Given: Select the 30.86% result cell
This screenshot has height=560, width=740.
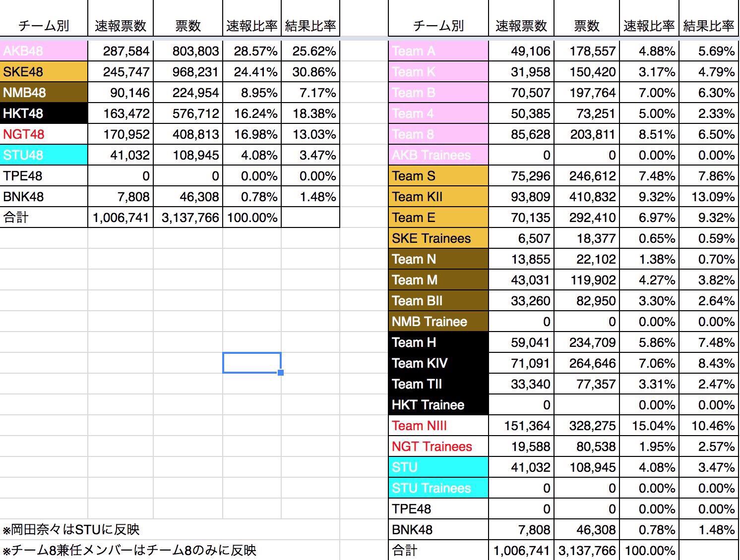Looking at the screenshot, I should point(310,72).
